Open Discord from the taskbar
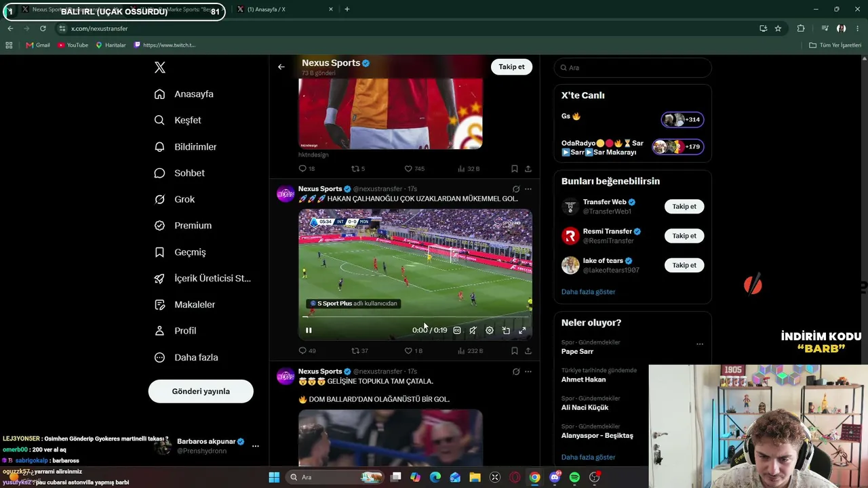The width and height of the screenshot is (868, 488). point(555,477)
